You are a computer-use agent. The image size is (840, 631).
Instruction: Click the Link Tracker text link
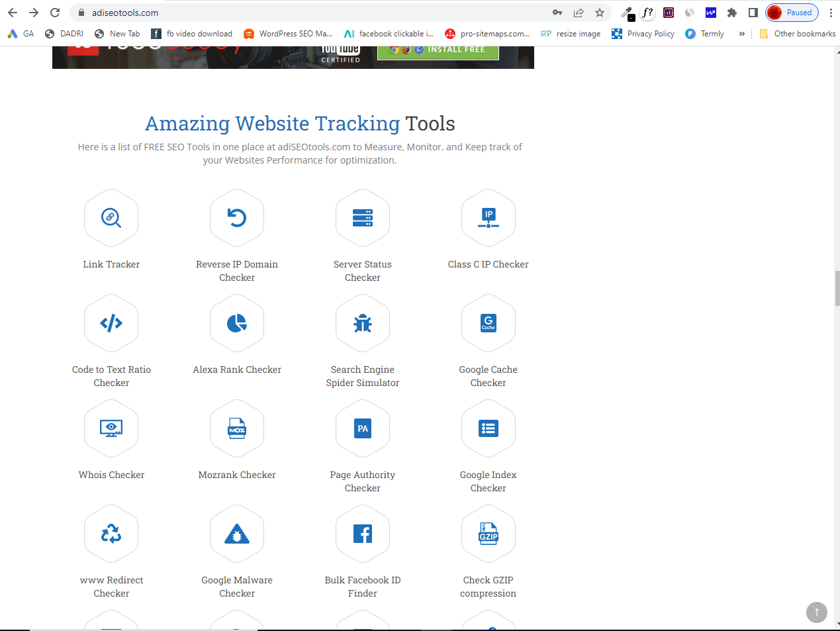coord(111,264)
